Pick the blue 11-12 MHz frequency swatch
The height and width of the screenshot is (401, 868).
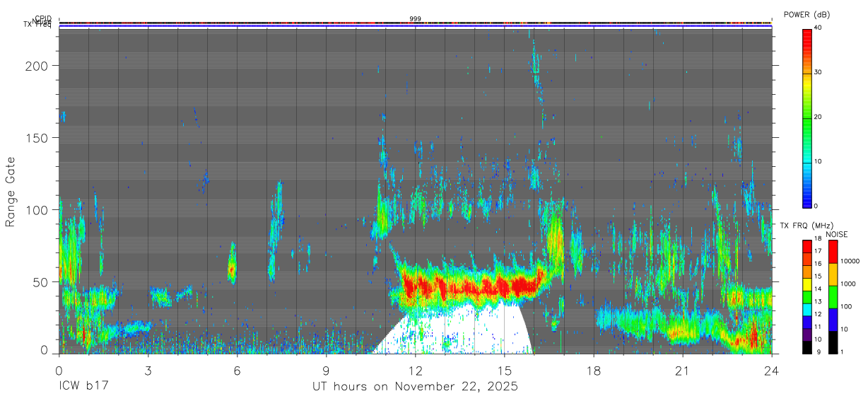(x=807, y=322)
